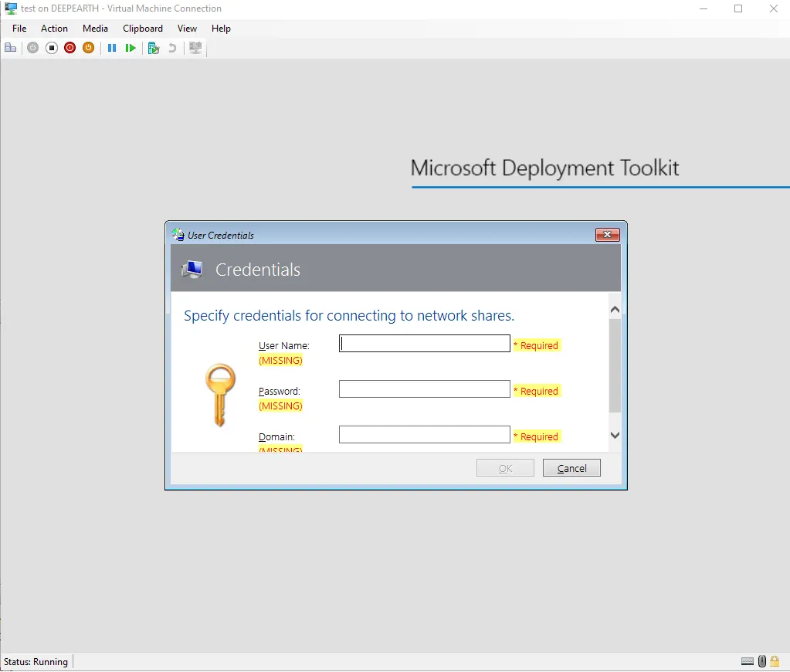Minimize the Virtual Machine Connection window

tap(704, 8)
